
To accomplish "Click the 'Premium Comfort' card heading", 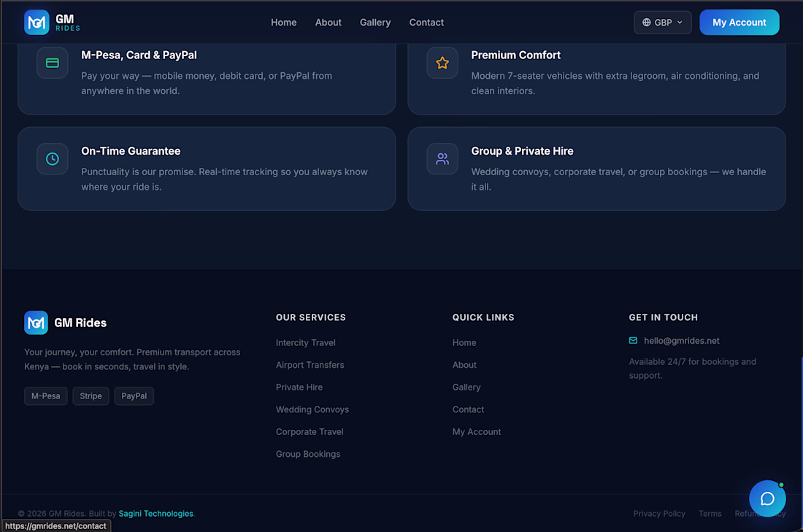I will click(515, 55).
